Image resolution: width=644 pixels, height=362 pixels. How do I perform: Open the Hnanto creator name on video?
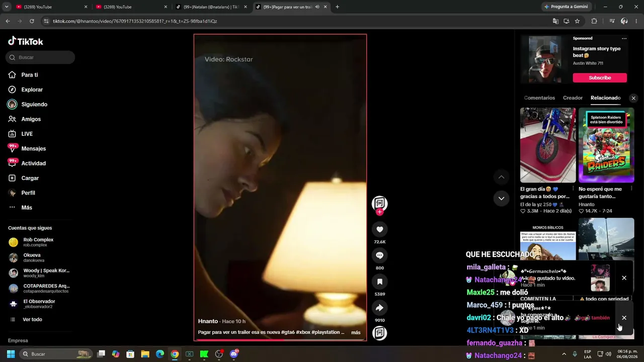click(208, 321)
